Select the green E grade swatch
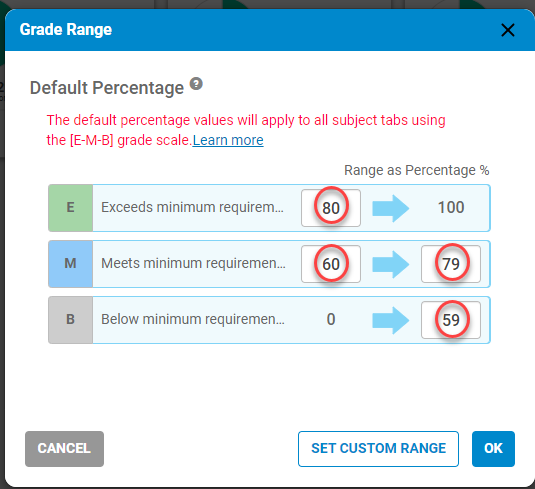535x489 pixels. click(71, 208)
